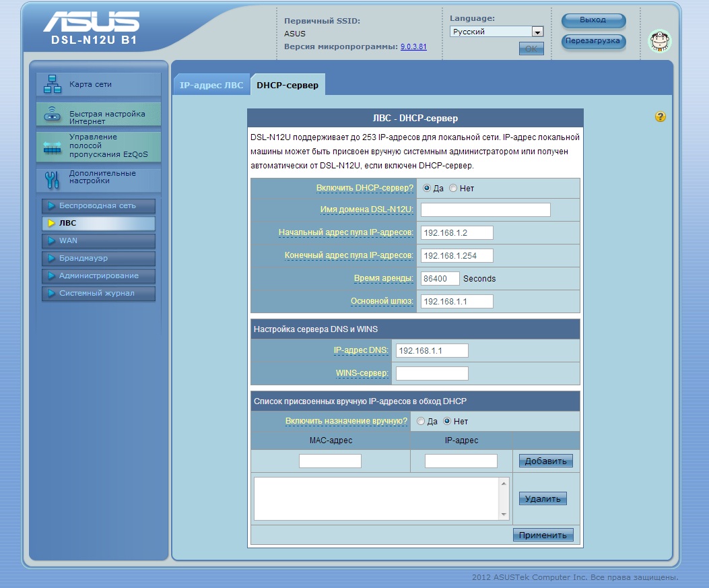Expand the Беспроводная сеть menu section
Screen dimensions: 709x588
(98, 206)
